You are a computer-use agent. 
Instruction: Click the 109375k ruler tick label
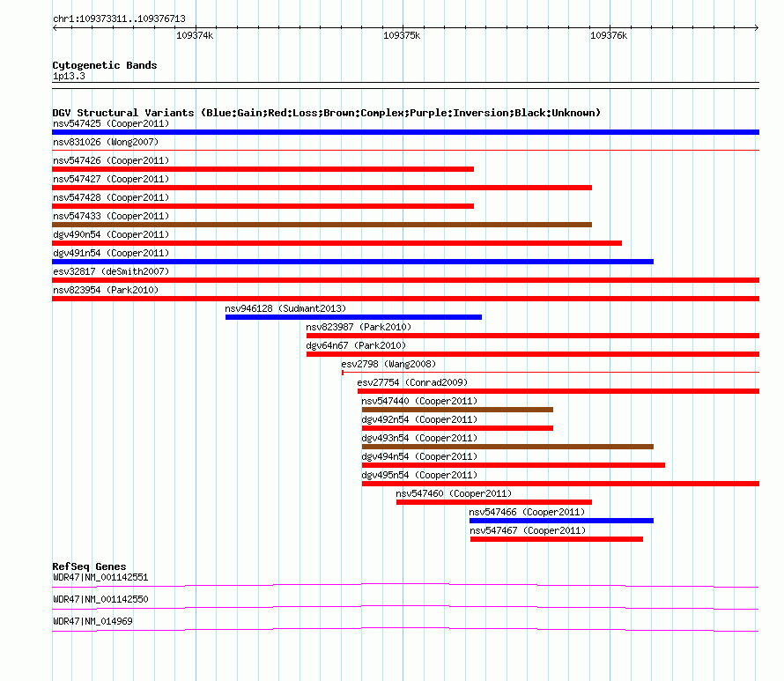402,35
